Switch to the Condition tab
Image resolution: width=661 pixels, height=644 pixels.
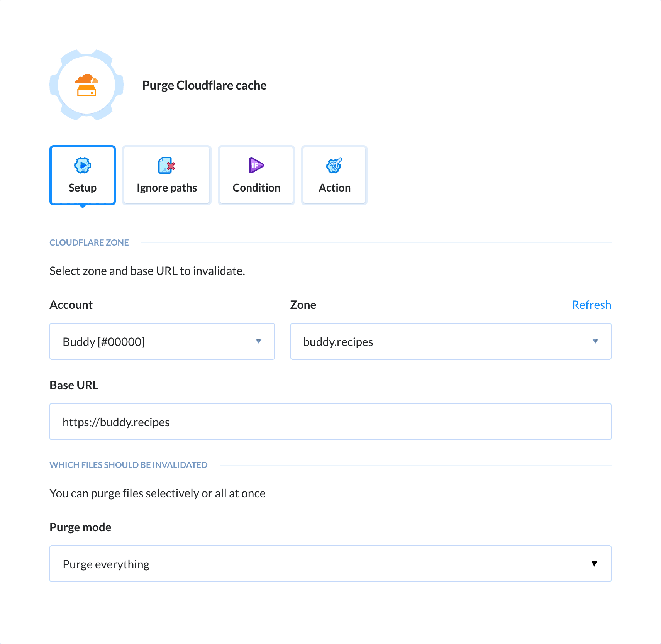256,175
